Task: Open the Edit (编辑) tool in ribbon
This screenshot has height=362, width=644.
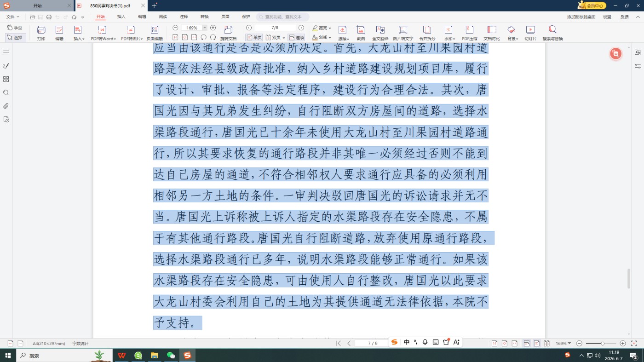Action: click(x=59, y=33)
